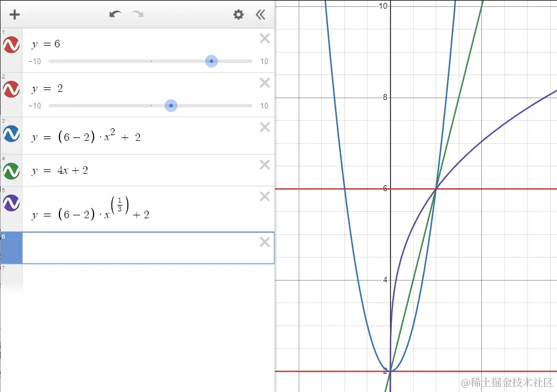Hide the purple cube root curve

[x=12, y=203]
